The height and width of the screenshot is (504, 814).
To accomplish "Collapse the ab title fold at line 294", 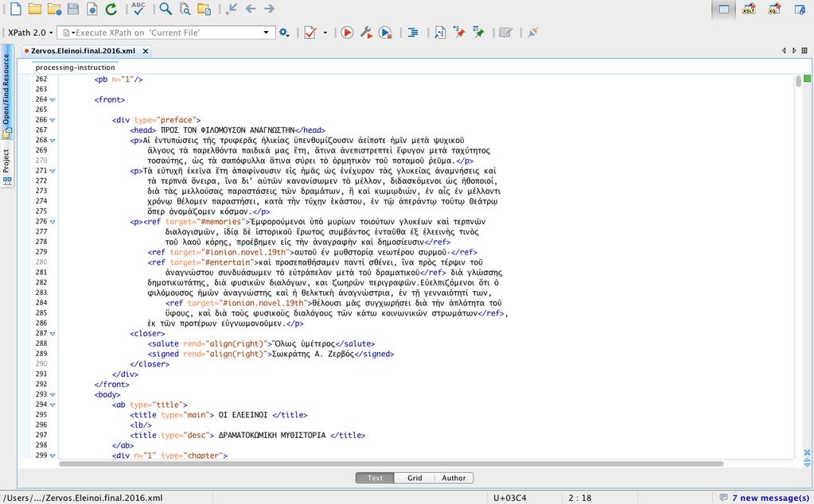I will pos(53,405).
